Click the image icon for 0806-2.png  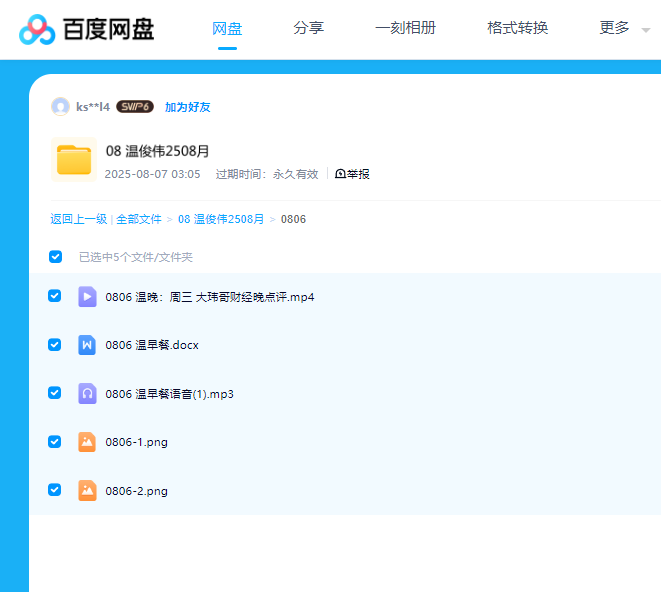coord(87,491)
